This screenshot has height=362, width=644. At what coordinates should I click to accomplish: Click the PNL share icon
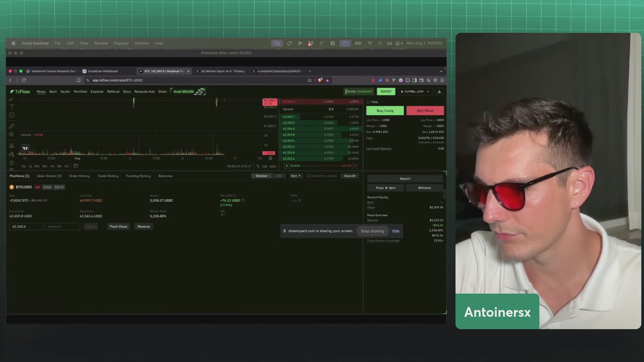tap(243, 200)
